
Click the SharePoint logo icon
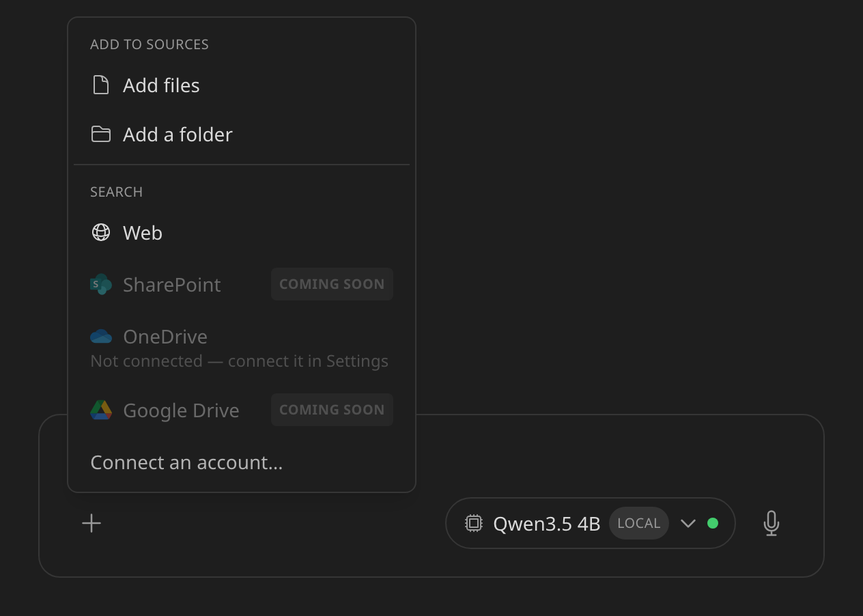pyautogui.click(x=101, y=284)
